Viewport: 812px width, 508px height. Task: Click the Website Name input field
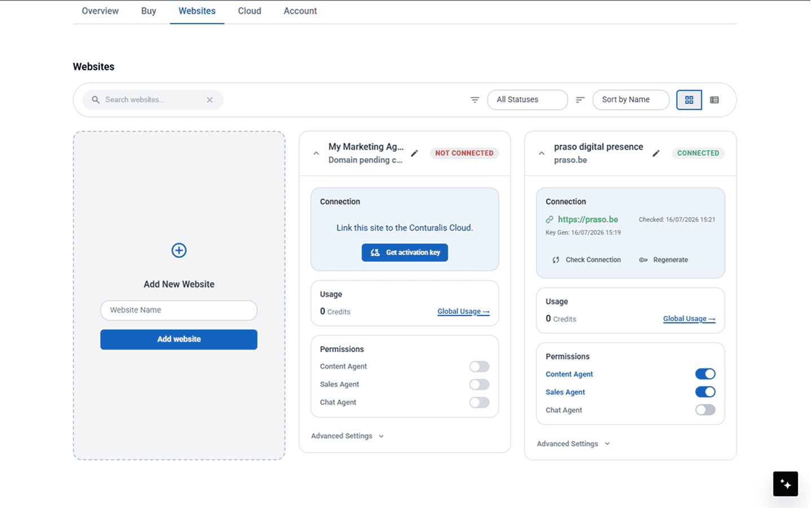[179, 310]
